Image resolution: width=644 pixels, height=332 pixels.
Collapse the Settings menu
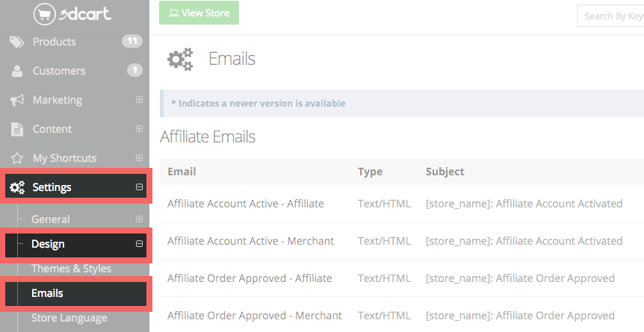click(x=139, y=187)
